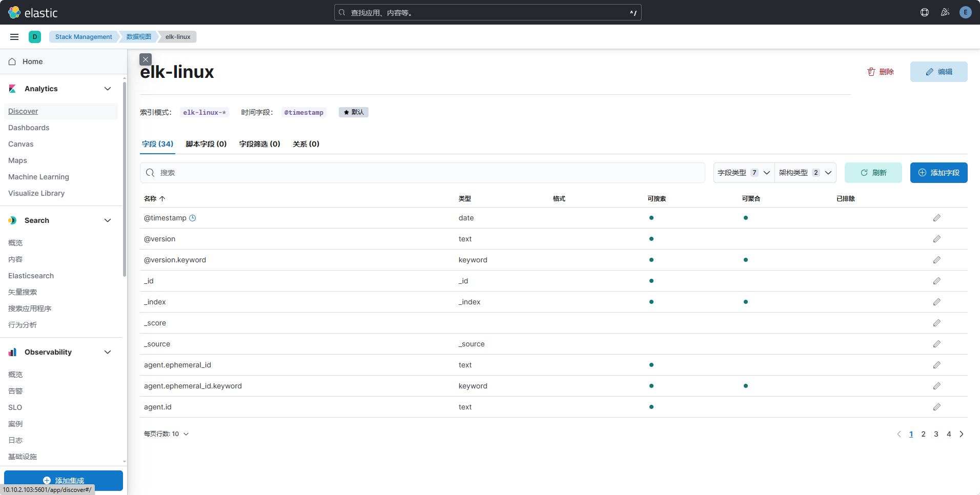Open the 架构类型 filter dropdown

pos(805,173)
